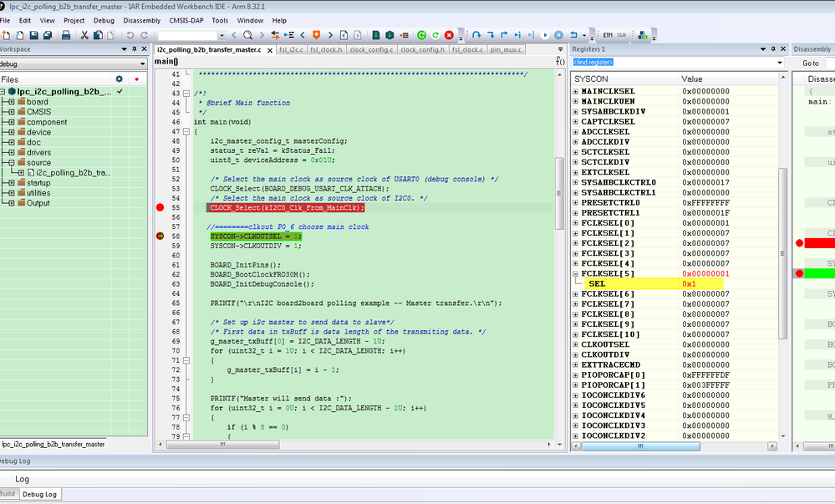Image resolution: width=835 pixels, height=504 pixels.
Task: Click the Run to Cursor icon
Action: tap(531, 35)
